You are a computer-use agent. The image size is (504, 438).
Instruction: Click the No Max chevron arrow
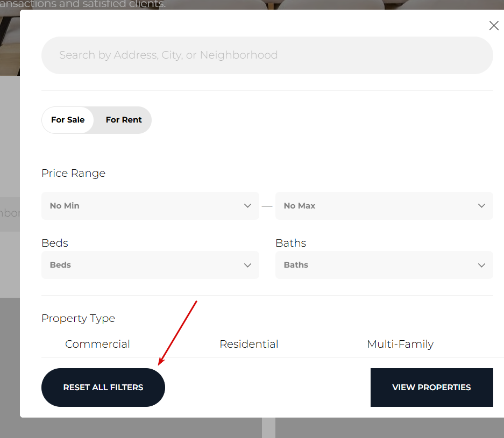[481, 206]
